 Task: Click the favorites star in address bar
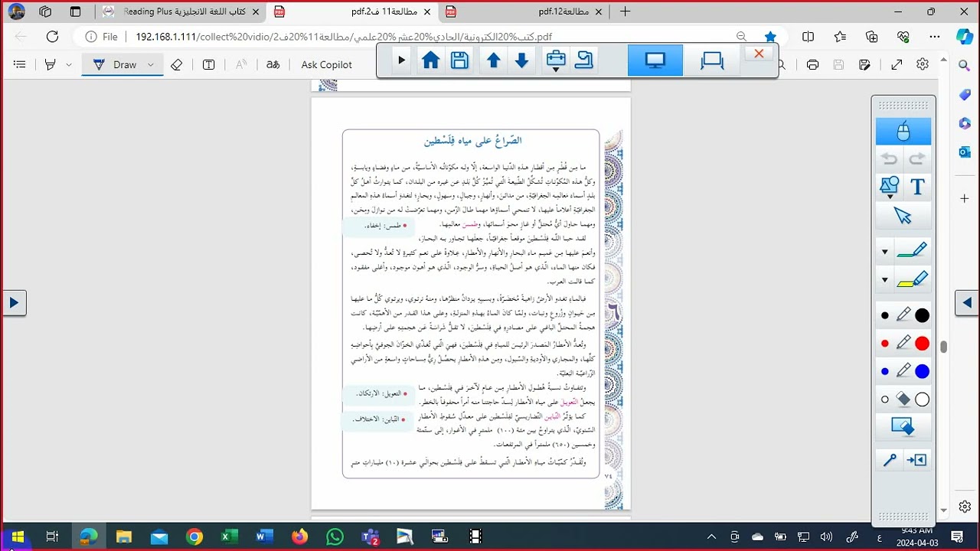click(x=770, y=36)
